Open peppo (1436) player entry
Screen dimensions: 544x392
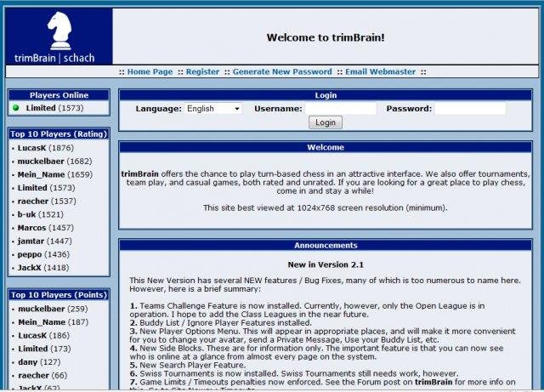click(43, 254)
